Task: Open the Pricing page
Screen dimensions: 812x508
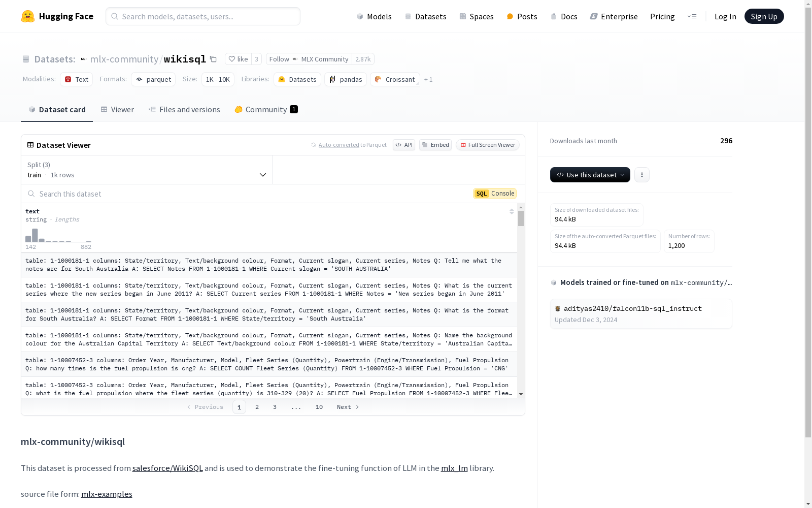Action: [x=662, y=16]
